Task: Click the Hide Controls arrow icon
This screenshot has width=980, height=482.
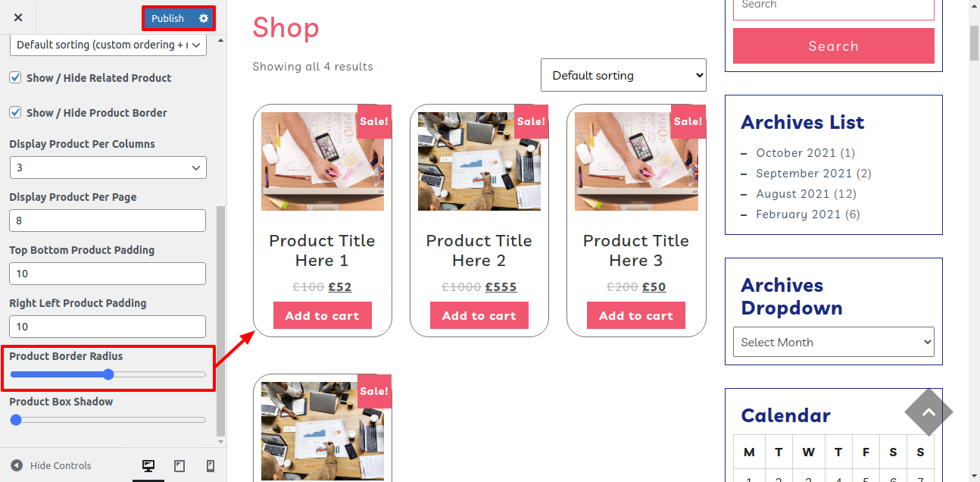Action: pos(17,465)
